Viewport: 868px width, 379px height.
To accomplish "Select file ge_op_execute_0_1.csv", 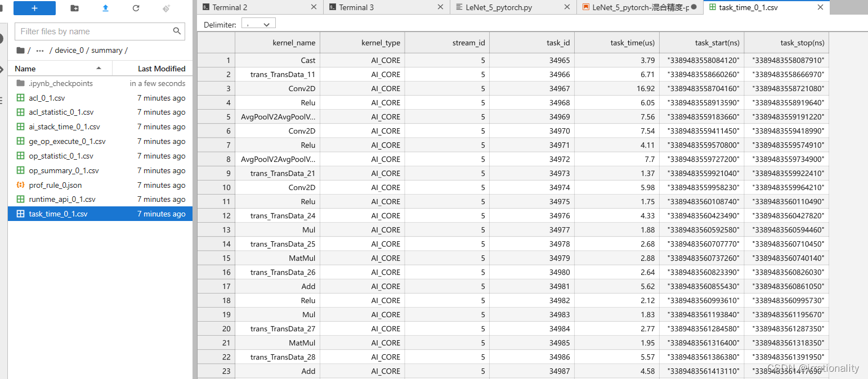I will point(100,141).
